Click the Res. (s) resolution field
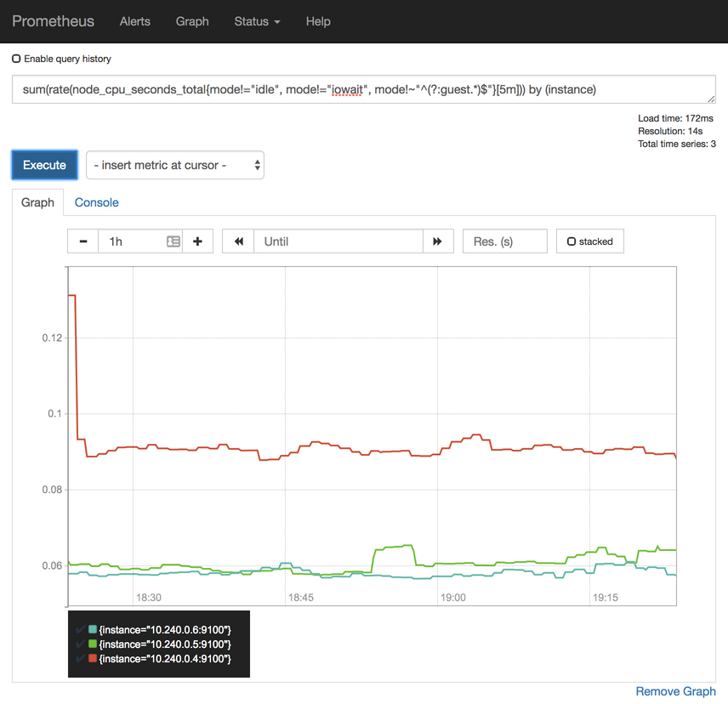The width and height of the screenshot is (728, 704). (x=504, y=241)
